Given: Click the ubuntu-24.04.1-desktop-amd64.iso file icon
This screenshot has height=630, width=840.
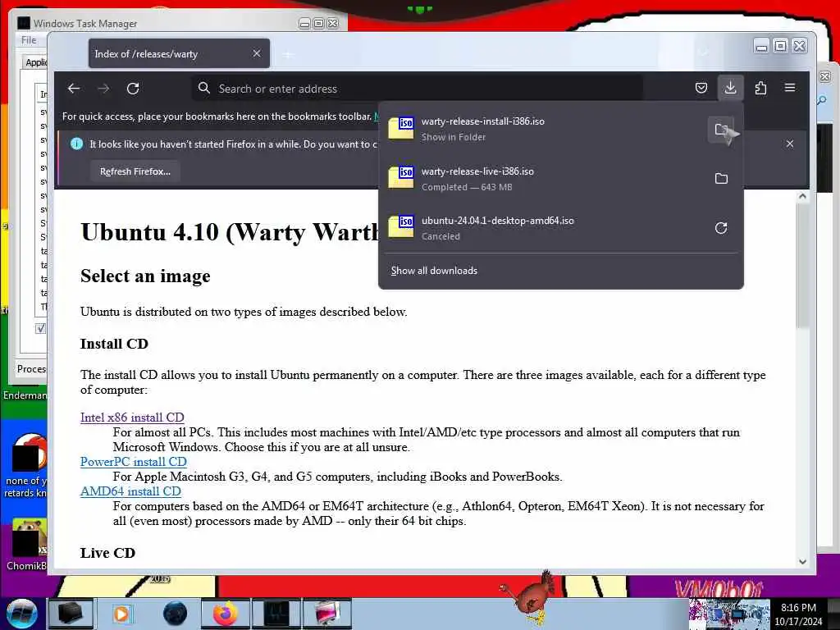Looking at the screenshot, I should click(400, 226).
